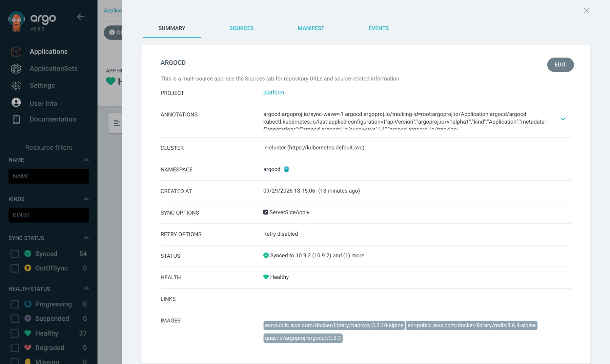Click the purple Suspended pause icon

pos(28,318)
